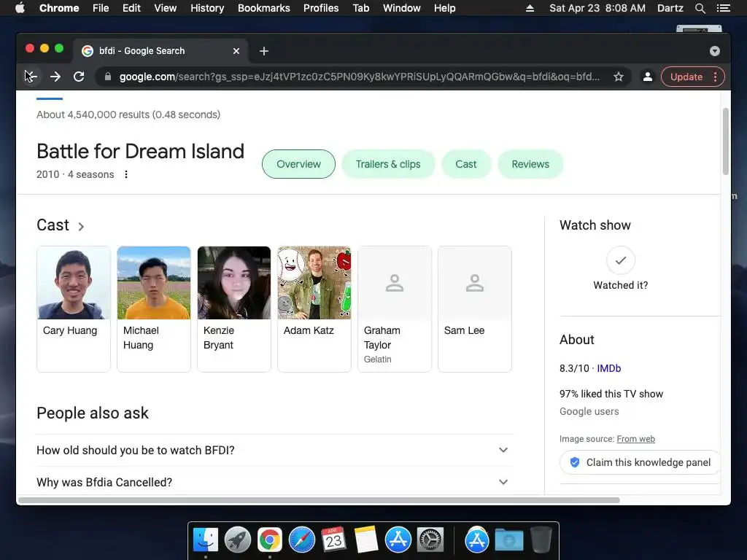The image size is (747, 560).
Task: Open the Window menu
Action: (x=402, y=8)
